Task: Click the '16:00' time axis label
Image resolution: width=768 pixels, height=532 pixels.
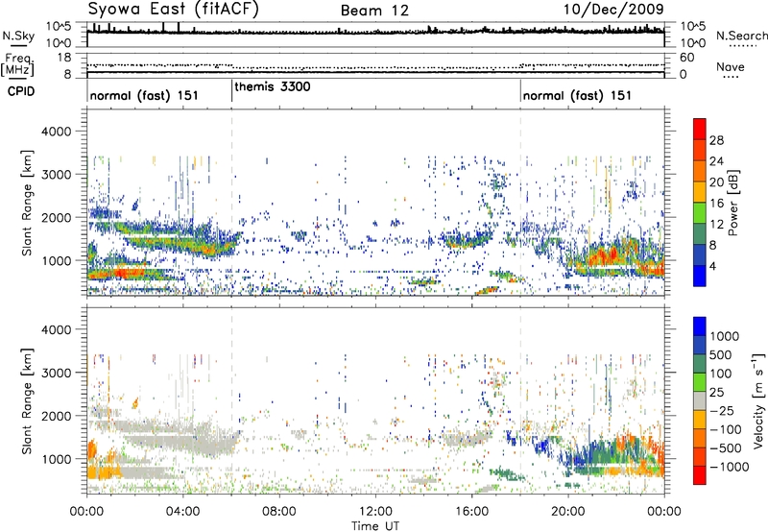Action: pos(471,512)
